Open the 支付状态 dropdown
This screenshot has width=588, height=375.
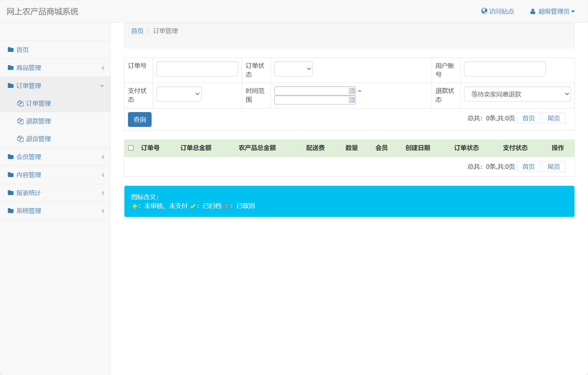(x=178, y=94)
